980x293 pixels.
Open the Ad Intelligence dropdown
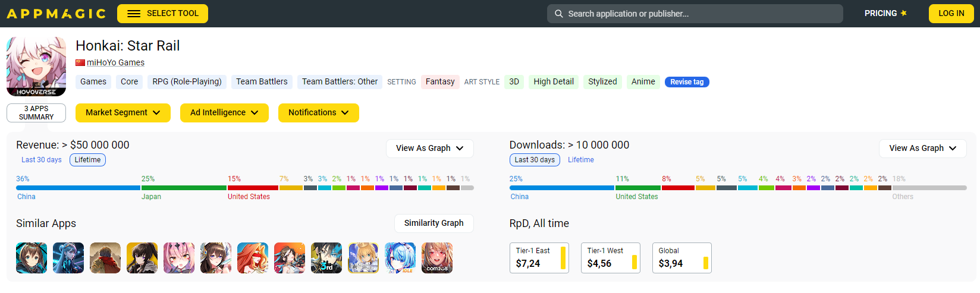tap(224, 113)
